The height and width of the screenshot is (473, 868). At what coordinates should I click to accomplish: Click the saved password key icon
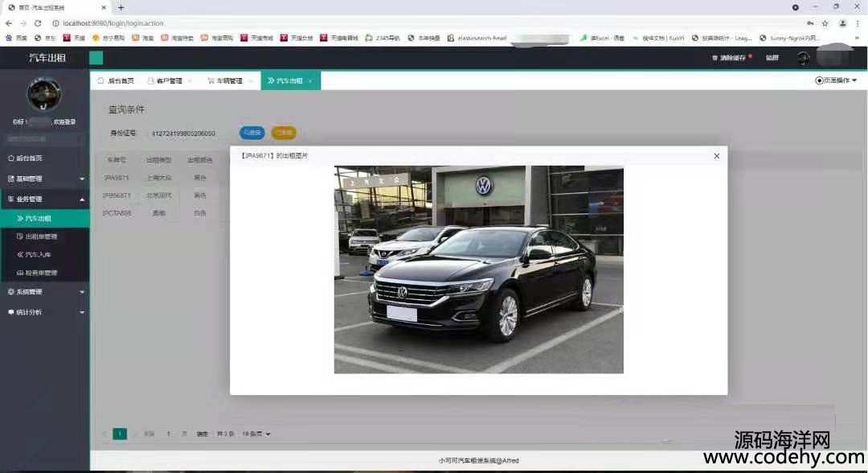(x=810, y=23)
